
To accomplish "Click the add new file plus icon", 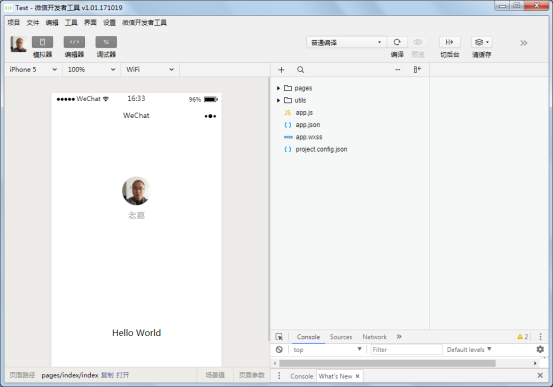I will click(281, 70).
